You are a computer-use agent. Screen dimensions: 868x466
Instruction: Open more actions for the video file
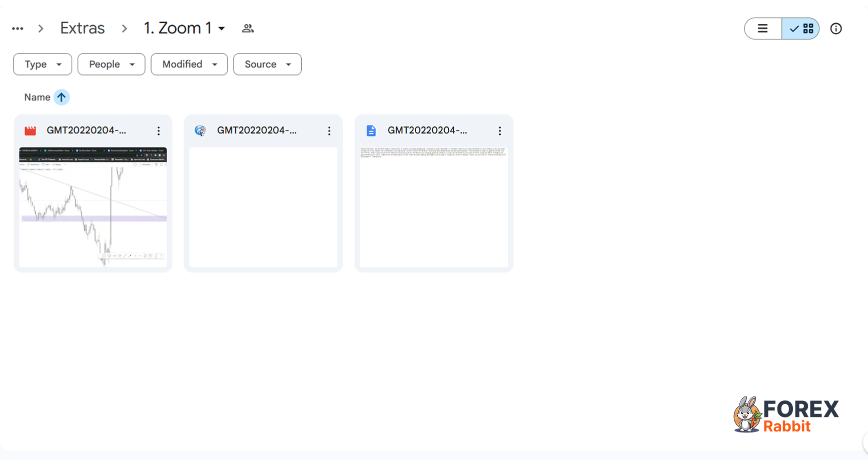pos(159,131)
